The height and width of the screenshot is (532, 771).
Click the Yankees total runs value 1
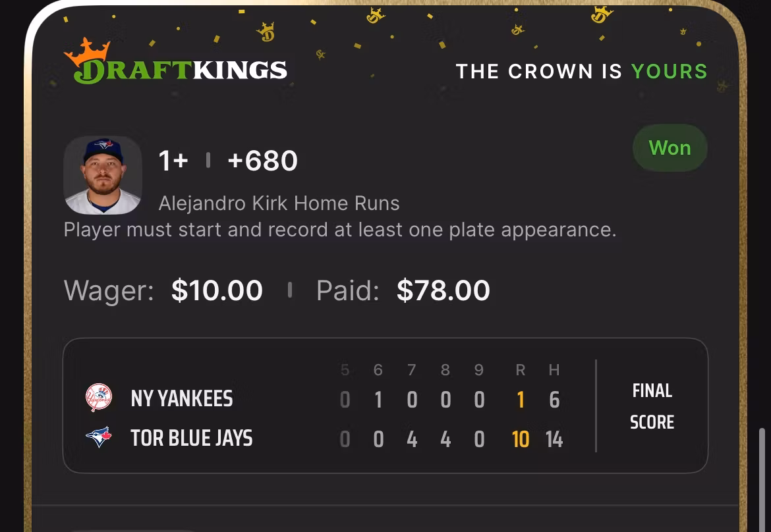pyautogui.click(x=521, y=400)
